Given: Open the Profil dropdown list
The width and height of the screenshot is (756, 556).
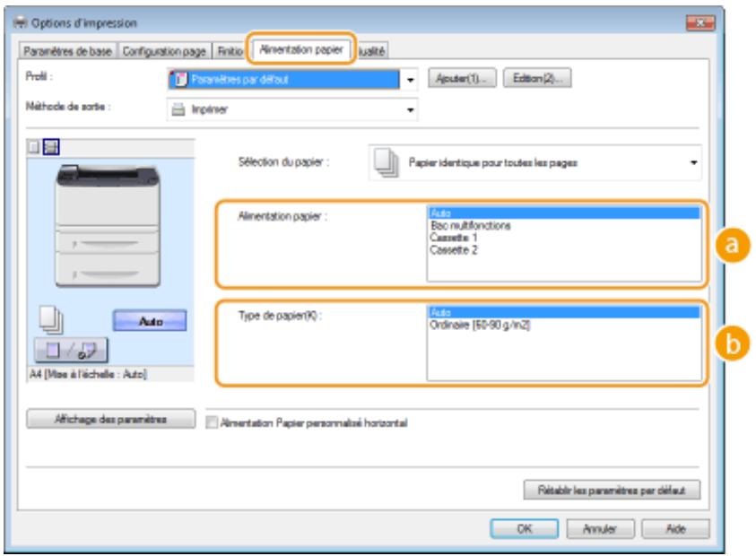Looking at the screenshot, I should click(x=292, y=80).
